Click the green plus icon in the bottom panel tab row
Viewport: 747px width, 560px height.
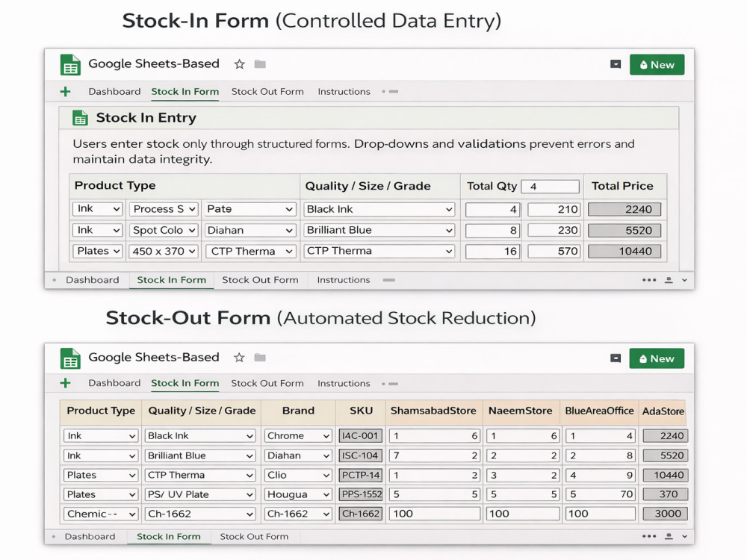(x=65, y=383)
